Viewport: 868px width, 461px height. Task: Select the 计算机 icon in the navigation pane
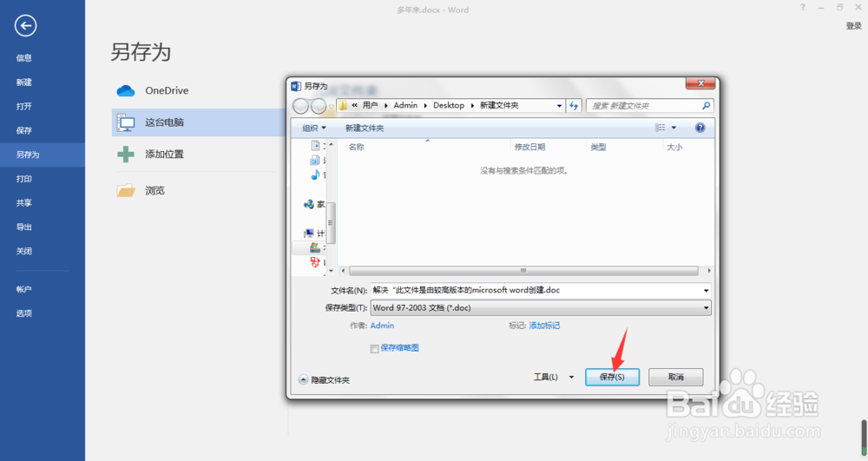[x=309, y=234]
